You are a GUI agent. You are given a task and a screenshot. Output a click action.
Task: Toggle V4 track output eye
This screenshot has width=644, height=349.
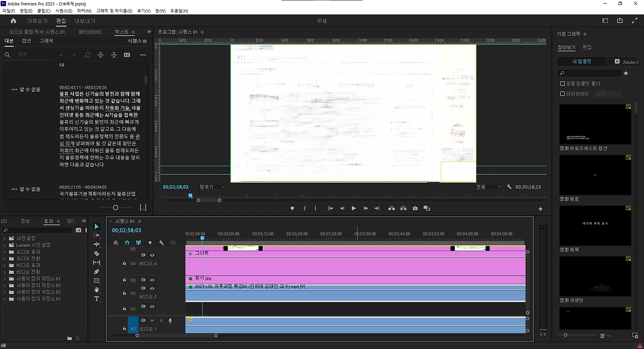152,255
